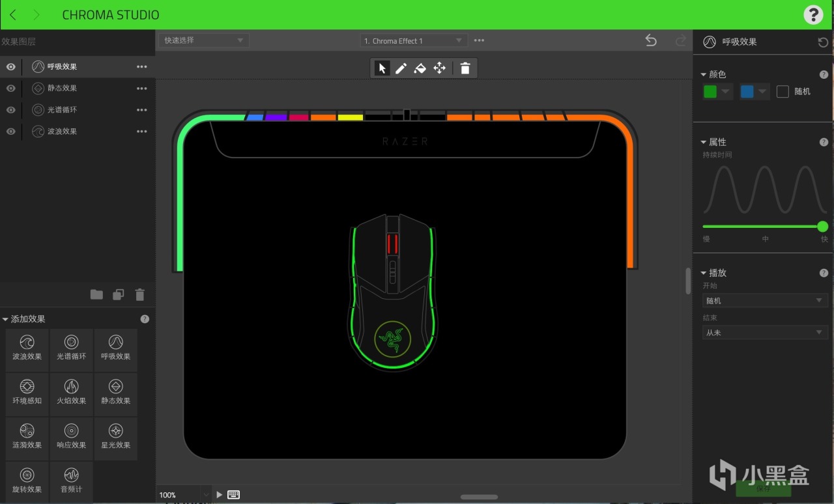The height and width of the screenshot is (504, 834).
Task: Open the options menu for the 波浪效果 layer
Action: click(142, 131)
